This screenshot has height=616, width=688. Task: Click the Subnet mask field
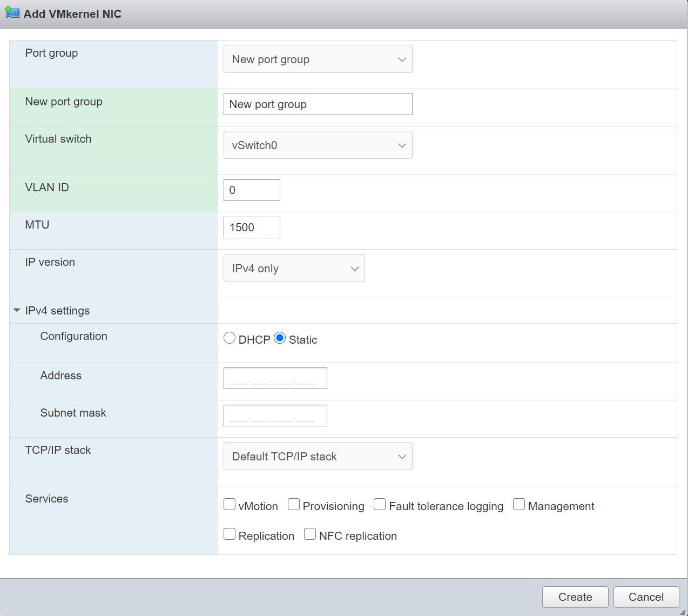[275, 416]
